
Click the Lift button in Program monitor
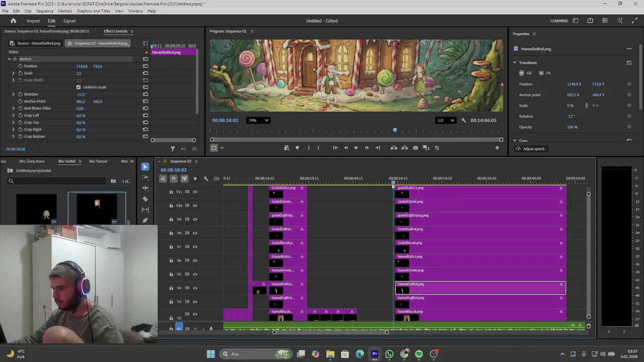[393, 148]
